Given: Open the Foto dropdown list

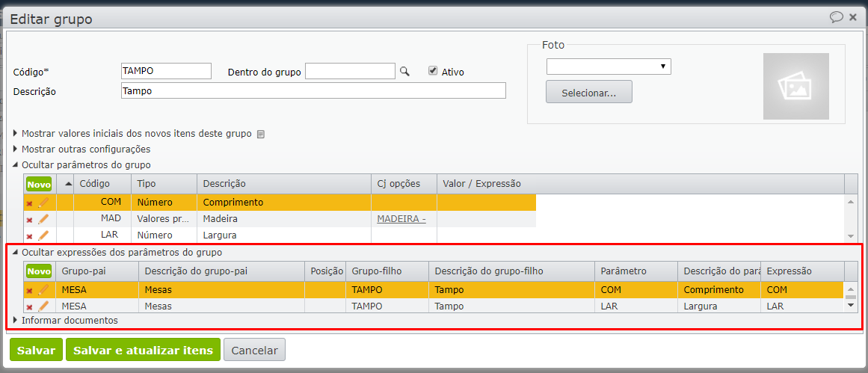Looking at the screenshot, I should point(609,67).
